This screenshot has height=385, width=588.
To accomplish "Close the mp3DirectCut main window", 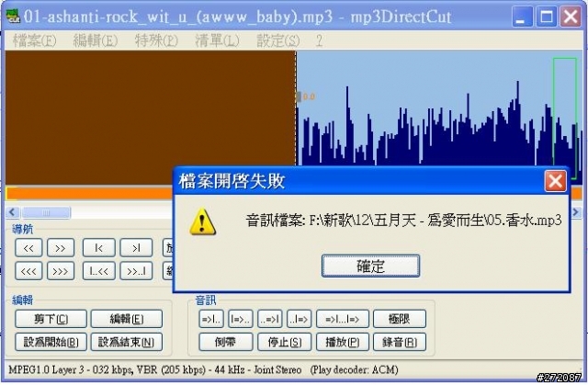I will [x=571, y=17].
